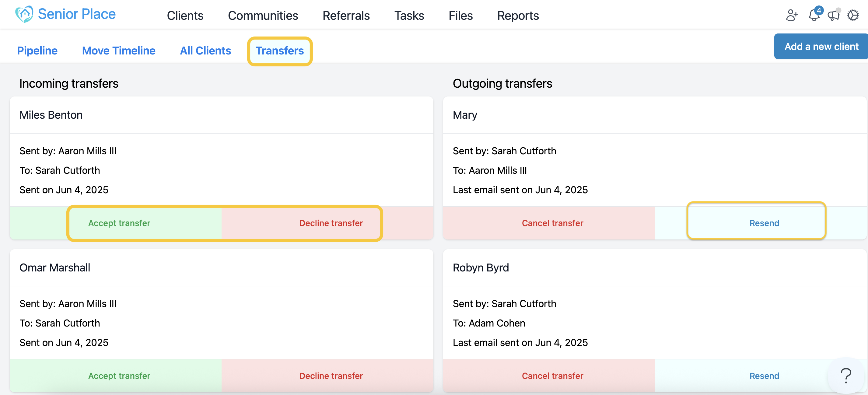Open the notifications bell icon
Image resolution: width=868 pixels, height=395 pixels.
click(x=814, y=15)
